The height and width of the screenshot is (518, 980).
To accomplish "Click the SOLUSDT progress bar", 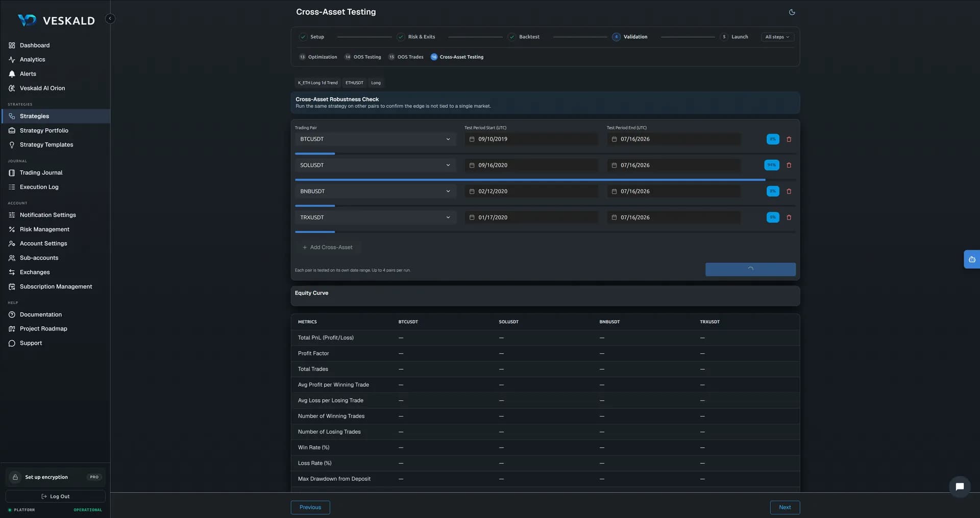I will pos(545,180).
